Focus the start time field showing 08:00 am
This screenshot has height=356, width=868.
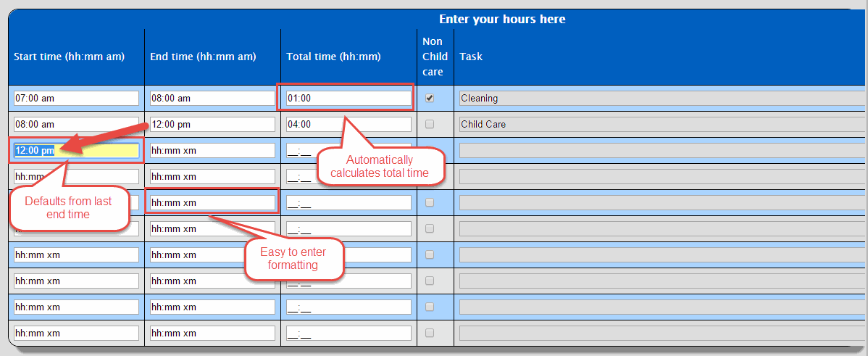pyautogui.click(x=76, y=124)
